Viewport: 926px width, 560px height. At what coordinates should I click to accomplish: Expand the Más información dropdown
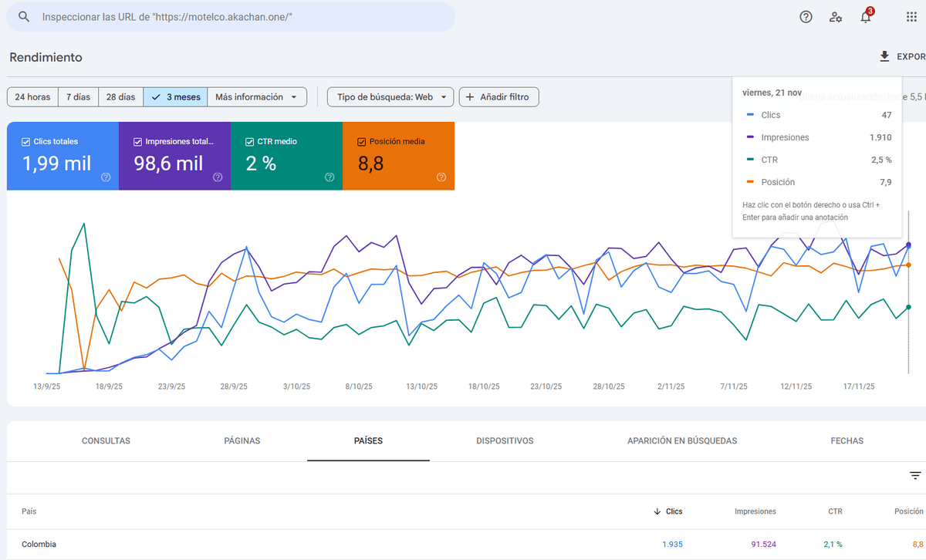coord(257,97)
